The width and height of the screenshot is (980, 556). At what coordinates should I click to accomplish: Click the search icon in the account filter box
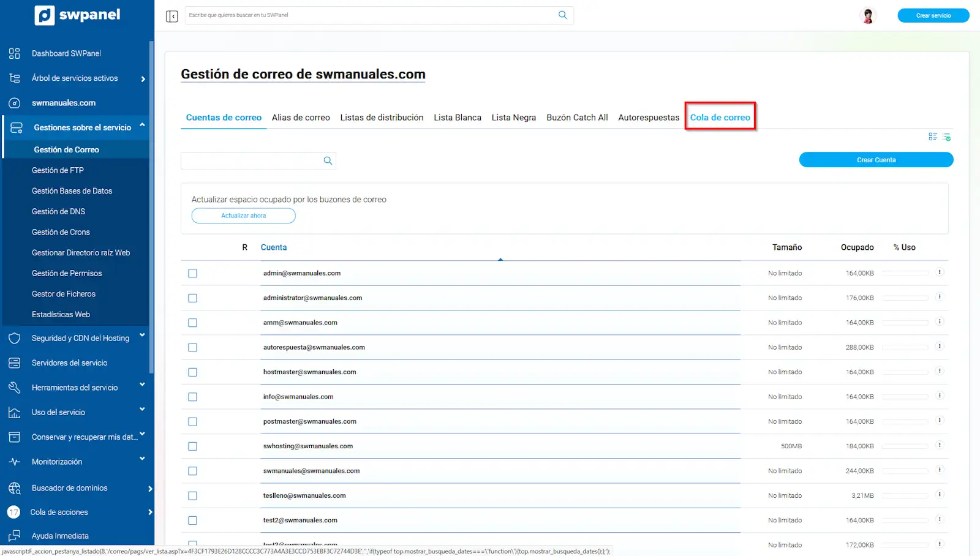pos(328,160)
